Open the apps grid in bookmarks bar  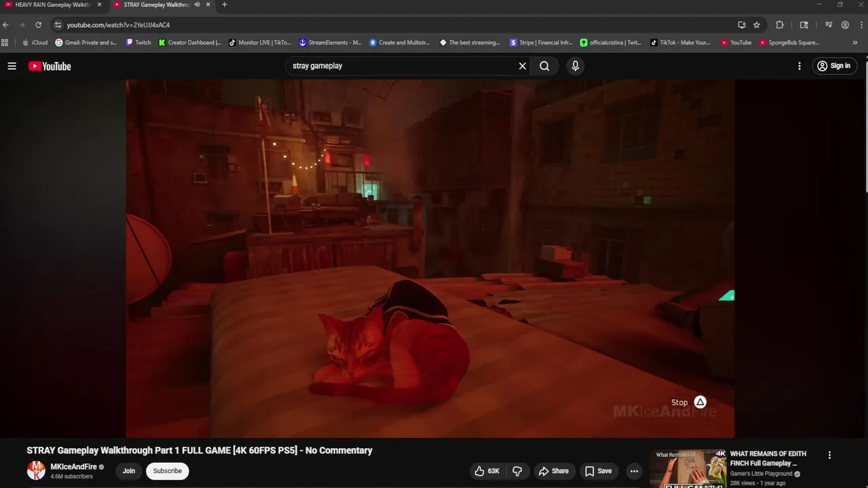5,43
